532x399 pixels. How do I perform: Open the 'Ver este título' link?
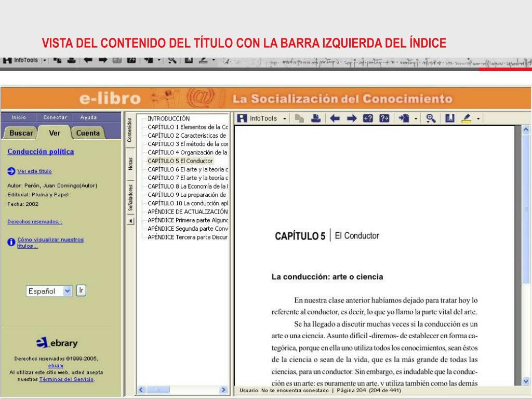tap(34, 171)
